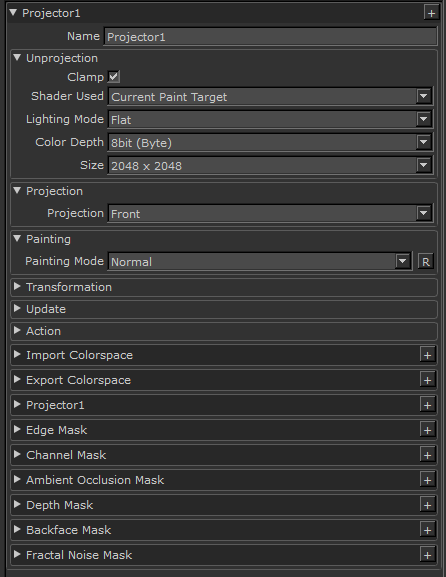Click the plus icon on Import Colorspace
The width and height of the screenshot is (446, 577).
click(427, 355)
